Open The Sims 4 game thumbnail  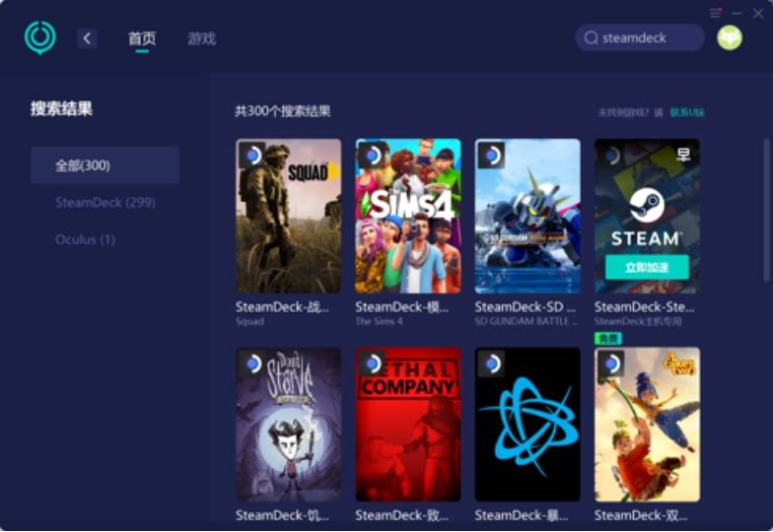click(x=408, y=217)
